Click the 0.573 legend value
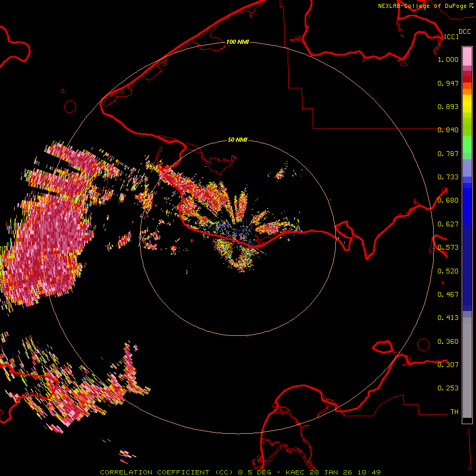The width and height of the screenshot is (476, 476). (x=448, y=248)
